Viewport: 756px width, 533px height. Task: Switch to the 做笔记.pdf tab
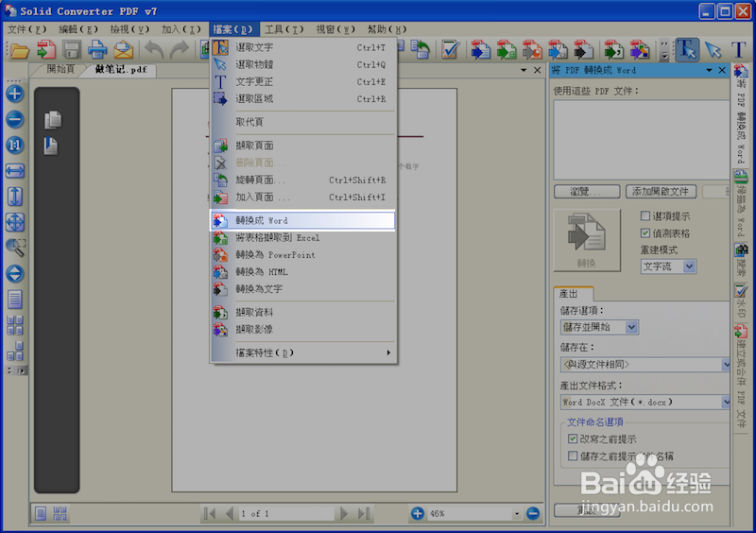(121, 69)
